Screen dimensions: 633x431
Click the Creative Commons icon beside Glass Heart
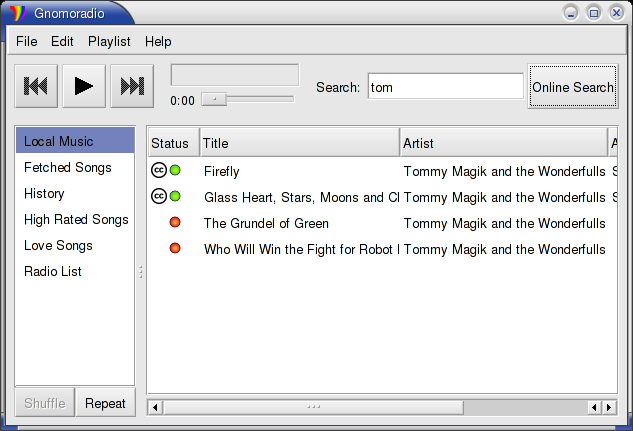click(158, 197)
